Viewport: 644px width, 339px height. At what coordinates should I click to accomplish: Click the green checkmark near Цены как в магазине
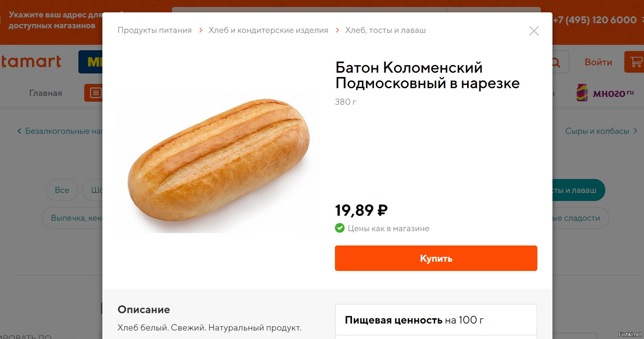coord(340,228)
